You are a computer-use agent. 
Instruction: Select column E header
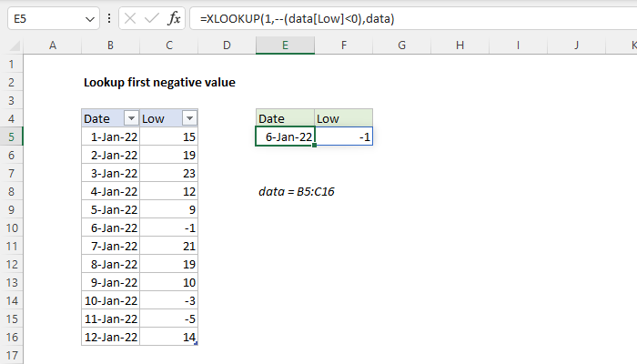pos(285,45)
